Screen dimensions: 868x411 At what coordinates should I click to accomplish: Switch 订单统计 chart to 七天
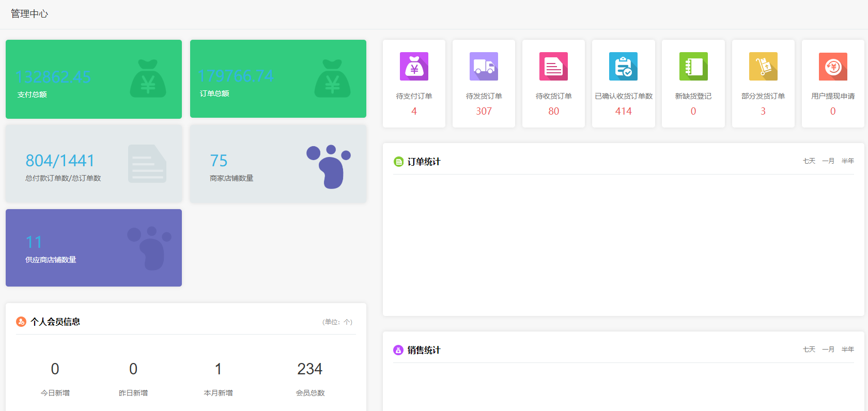coord(809,161)
